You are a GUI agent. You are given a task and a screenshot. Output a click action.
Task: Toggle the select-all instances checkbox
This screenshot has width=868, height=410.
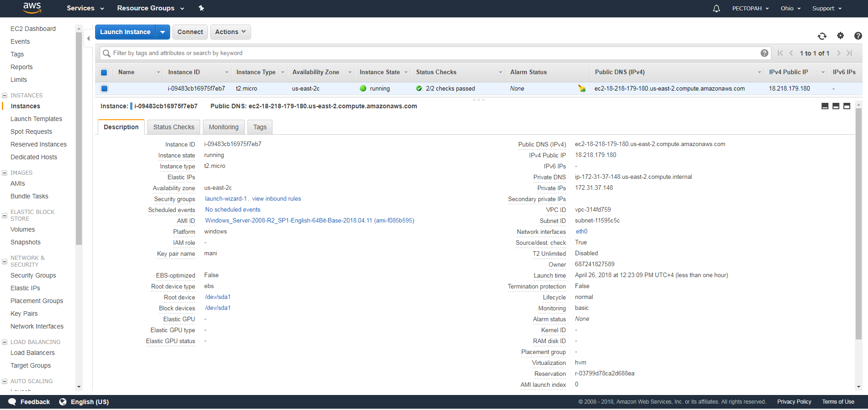pyautogui.click(x=104, y=72)
